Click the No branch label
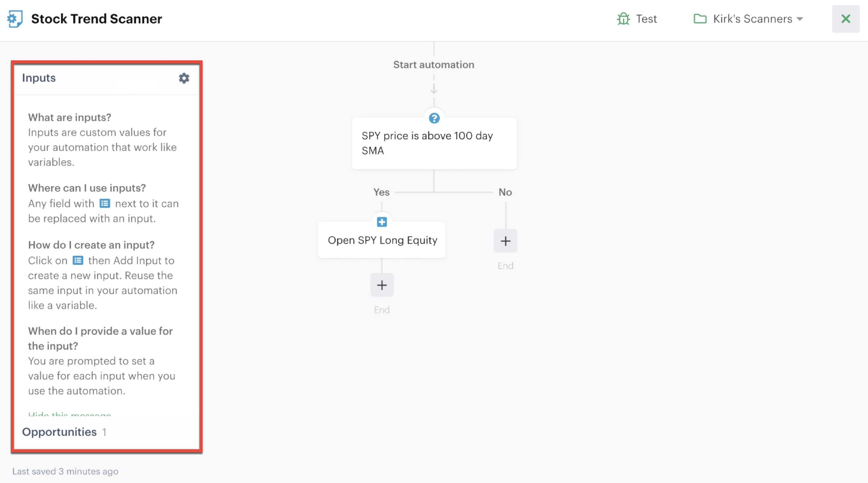The width and height of the screenshot is (868, 483). [505, 192]
